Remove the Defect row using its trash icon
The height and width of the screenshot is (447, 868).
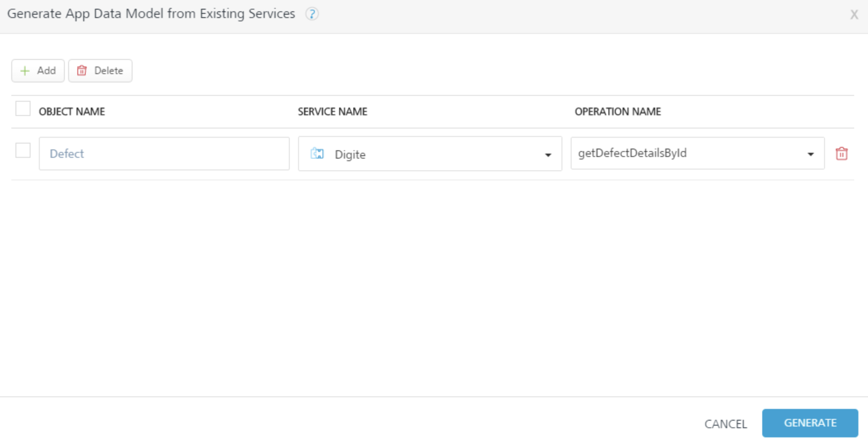tap(841, 154)
